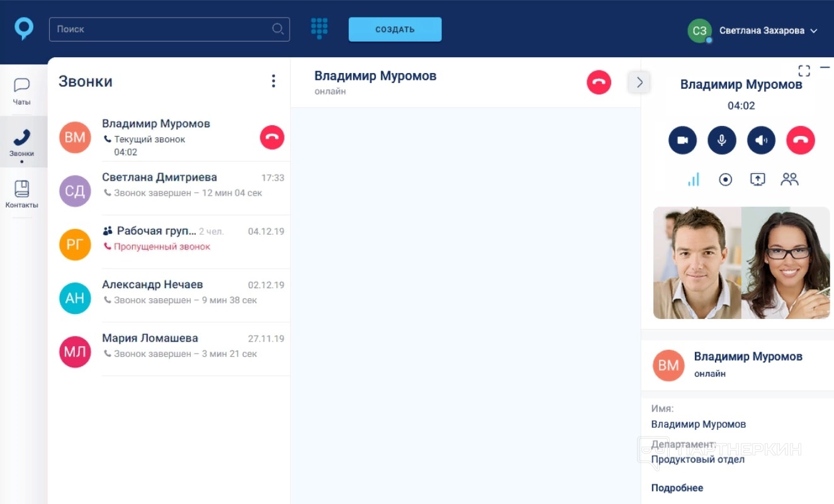834x504 pixels.
Task: Click Подробнее to show more details
Action: pyautogui.click(x=677, y=488)
